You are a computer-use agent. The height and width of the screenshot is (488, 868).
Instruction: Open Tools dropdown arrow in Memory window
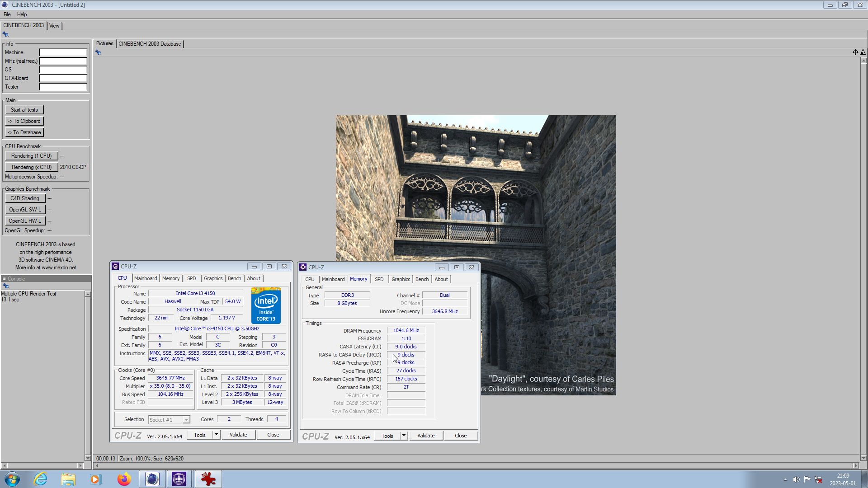tap(404, 436)
